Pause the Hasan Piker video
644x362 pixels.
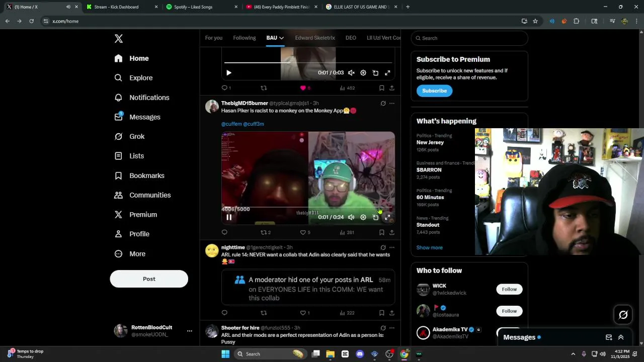[x=229, y=217]
